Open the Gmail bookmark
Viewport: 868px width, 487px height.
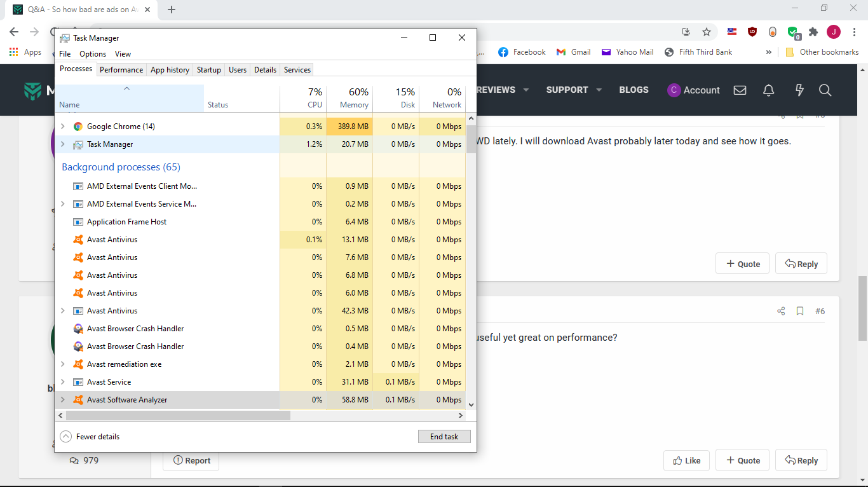(x=573, y=52)
